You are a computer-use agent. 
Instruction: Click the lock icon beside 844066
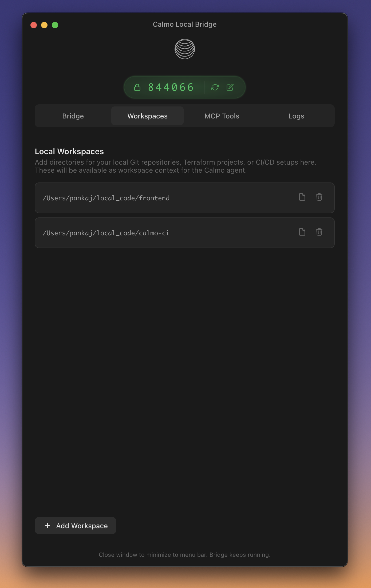tap(137, 87)
